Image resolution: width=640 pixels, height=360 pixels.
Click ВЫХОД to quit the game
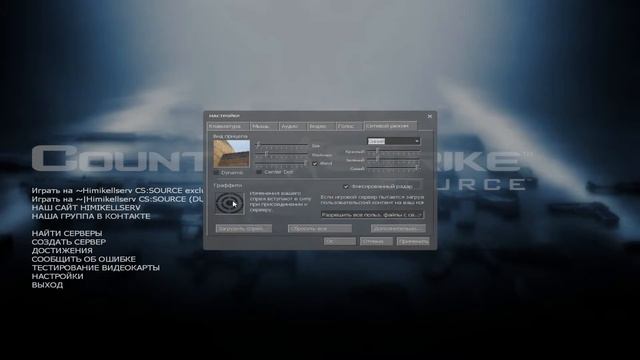coord(47,285)
